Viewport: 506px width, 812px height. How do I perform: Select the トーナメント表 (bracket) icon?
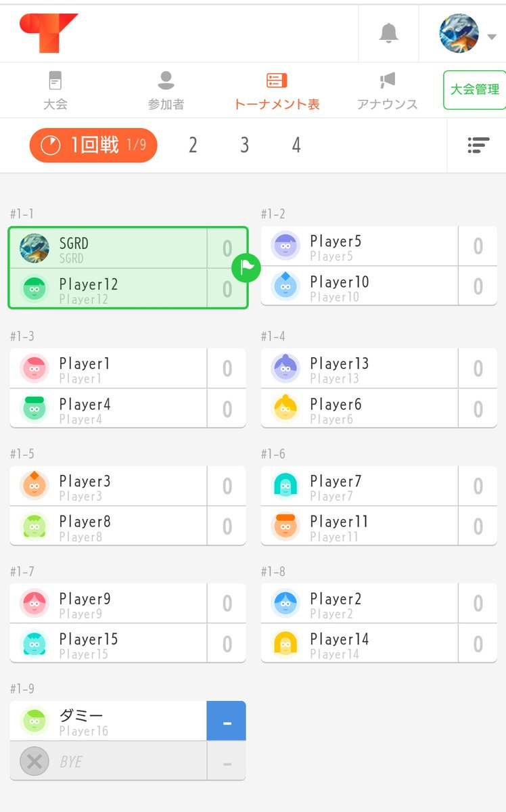(x=276, y=88)
